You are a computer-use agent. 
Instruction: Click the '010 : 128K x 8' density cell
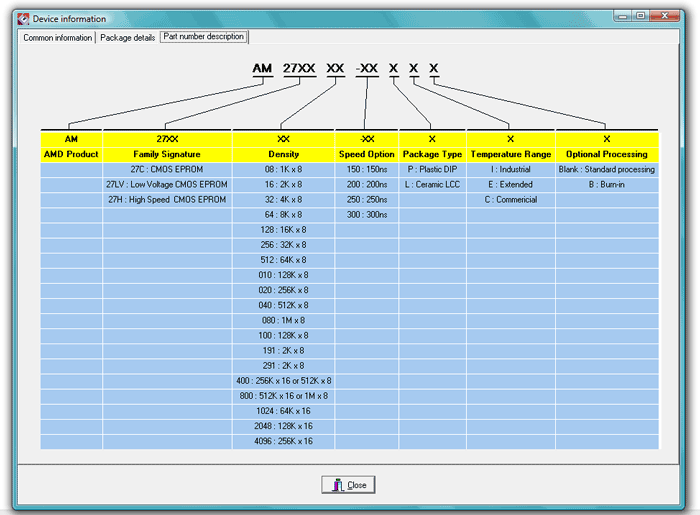[x=283, y=275]
